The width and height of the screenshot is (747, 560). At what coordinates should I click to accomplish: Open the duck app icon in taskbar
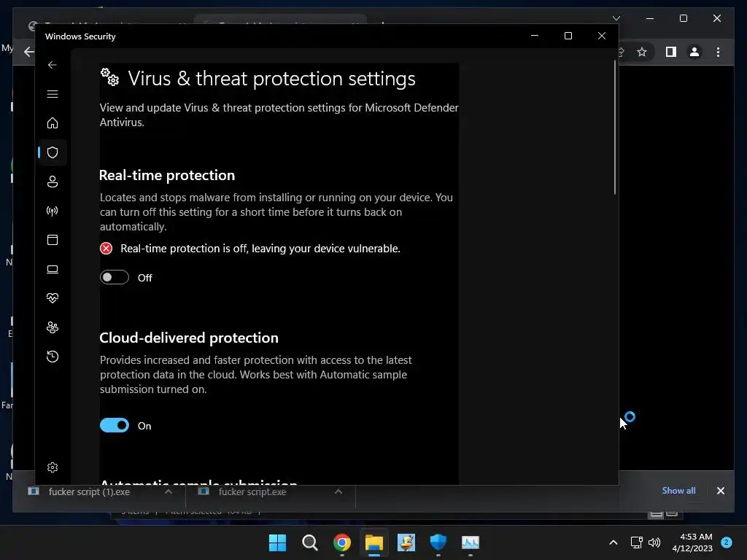406,542
